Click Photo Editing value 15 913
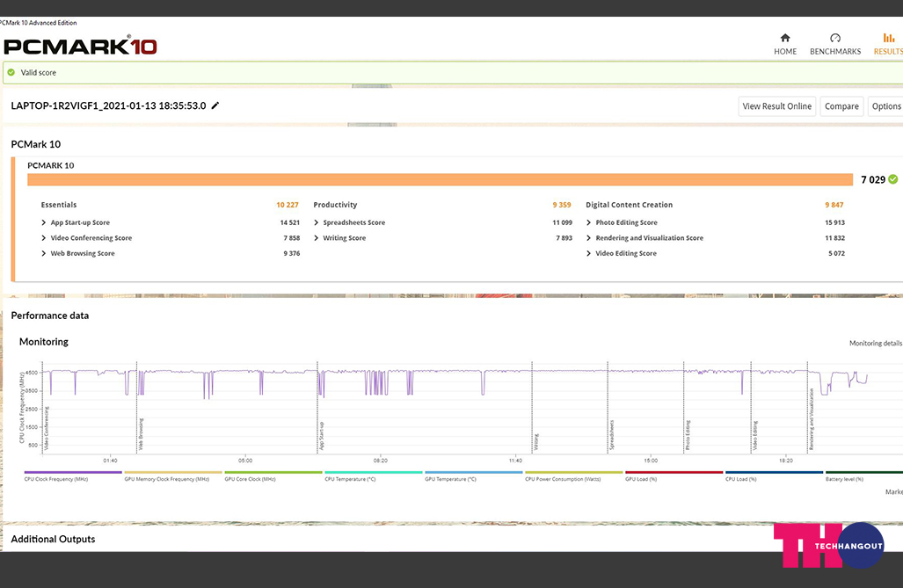The height and width of the screenshot is (588, 903). [x=834, y=222]
